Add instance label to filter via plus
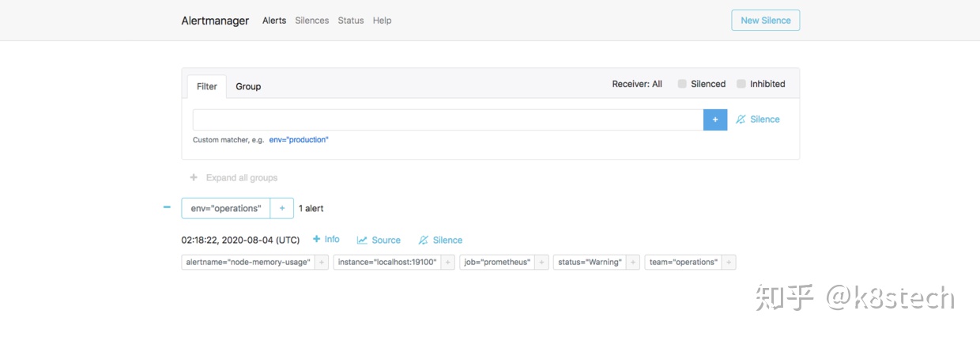Viewport: 980px width, 337px height. click(447, 262)
